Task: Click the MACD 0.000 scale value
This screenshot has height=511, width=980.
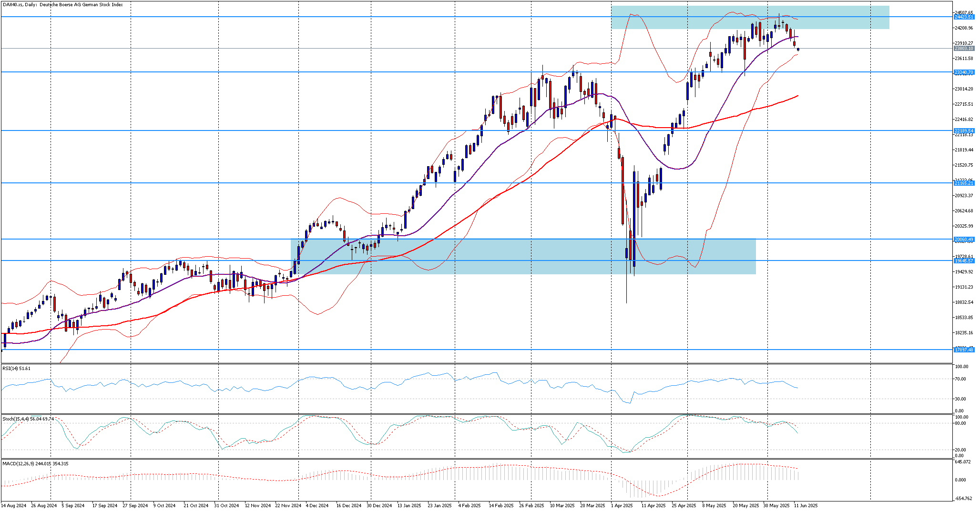Action: click(x=961, y=480)
